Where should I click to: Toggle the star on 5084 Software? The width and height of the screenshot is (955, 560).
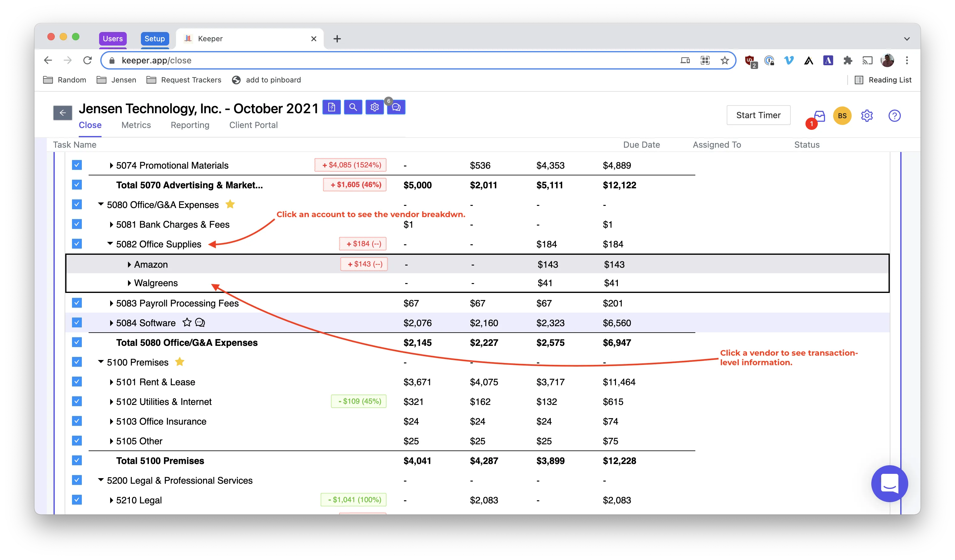pyautogui.click(x=187, y=322)
